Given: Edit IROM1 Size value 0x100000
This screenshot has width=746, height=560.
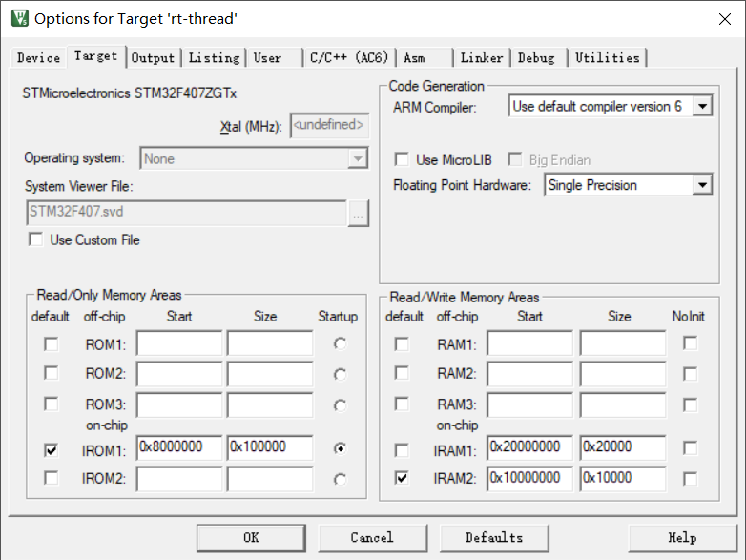Looking at the screenshot, I should tap(270, 447).
